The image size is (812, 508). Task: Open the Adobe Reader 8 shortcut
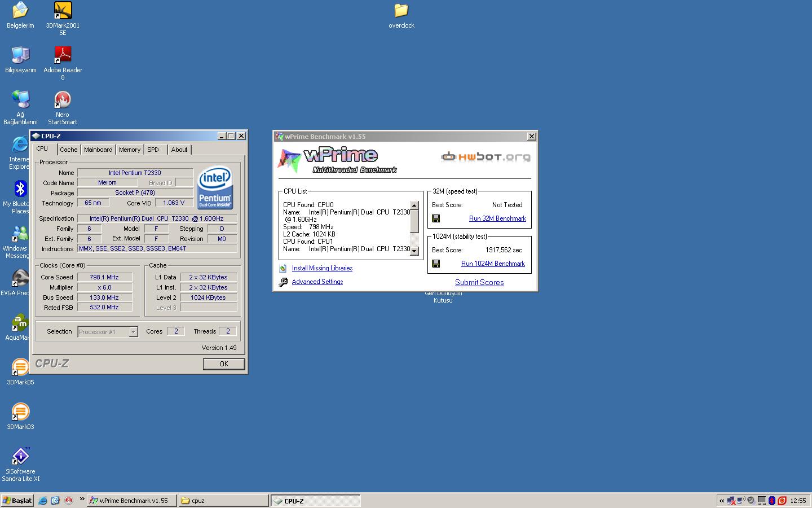pyautogui.click(x=63, y=63)
